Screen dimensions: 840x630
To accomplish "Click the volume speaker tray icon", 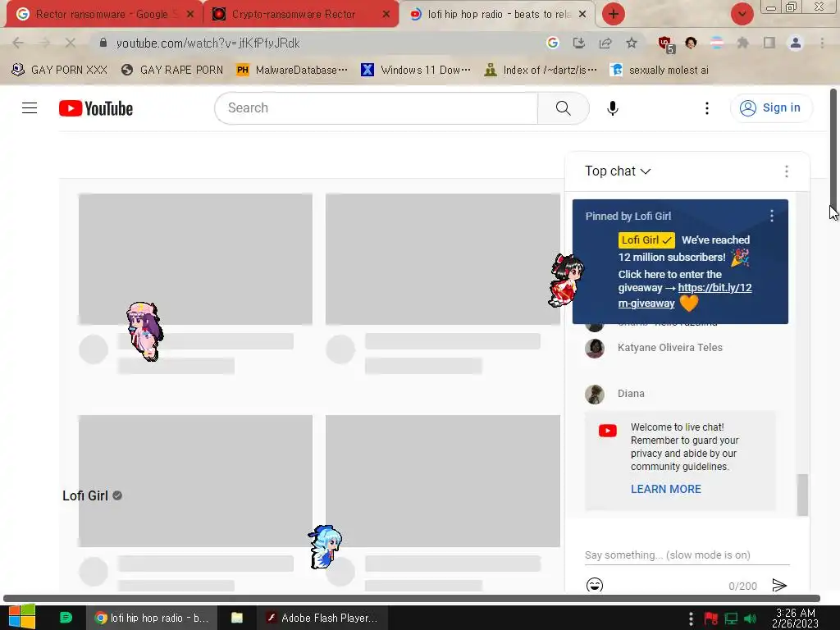I will point(750,619).
